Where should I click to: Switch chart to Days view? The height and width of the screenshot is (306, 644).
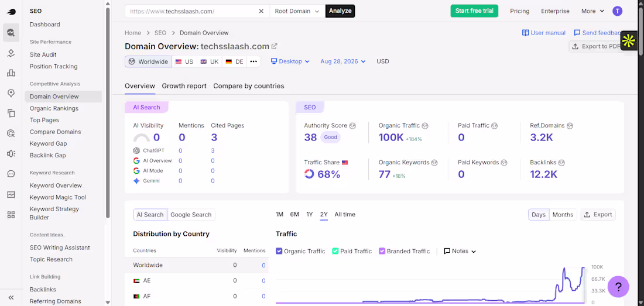pos(539,215)
